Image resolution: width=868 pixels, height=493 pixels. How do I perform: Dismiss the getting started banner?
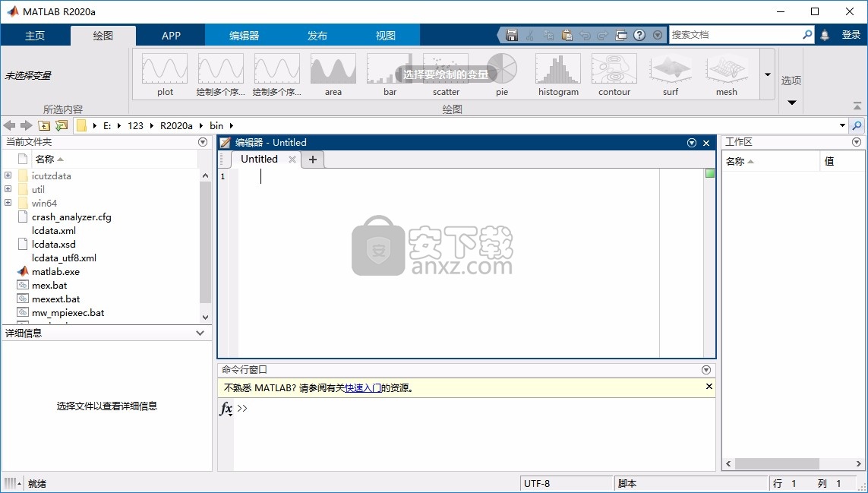point(709,387)
